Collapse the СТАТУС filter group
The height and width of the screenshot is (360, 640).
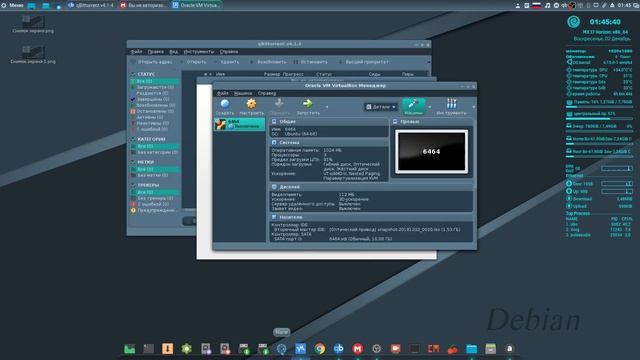point(133,74)
